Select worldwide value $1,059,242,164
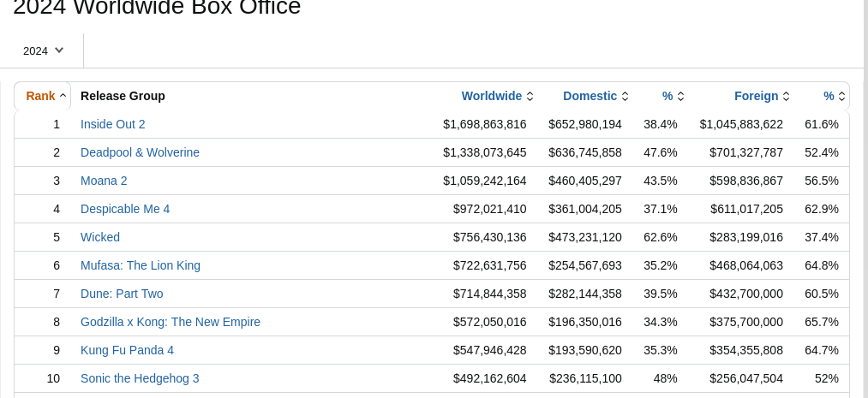The width and height of the screenshot is (868, 398). click(x=485, y=181)
